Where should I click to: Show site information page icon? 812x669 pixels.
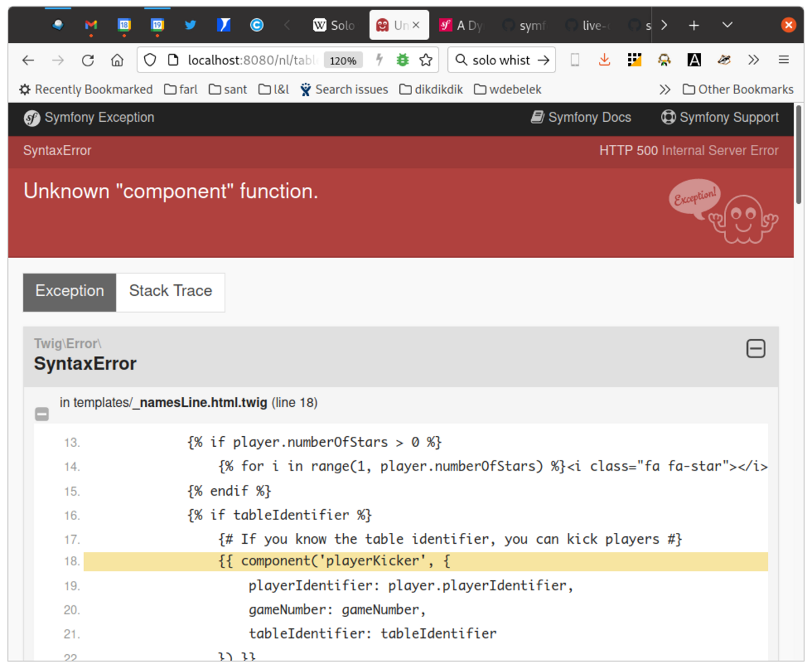[173, 60]
